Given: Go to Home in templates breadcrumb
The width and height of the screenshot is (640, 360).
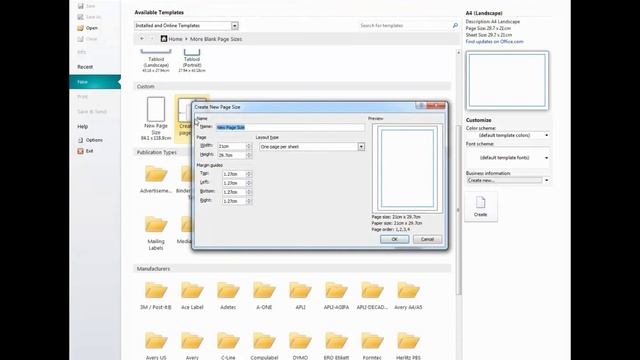Looking at the screenshot, I should (x=171, y=39).
